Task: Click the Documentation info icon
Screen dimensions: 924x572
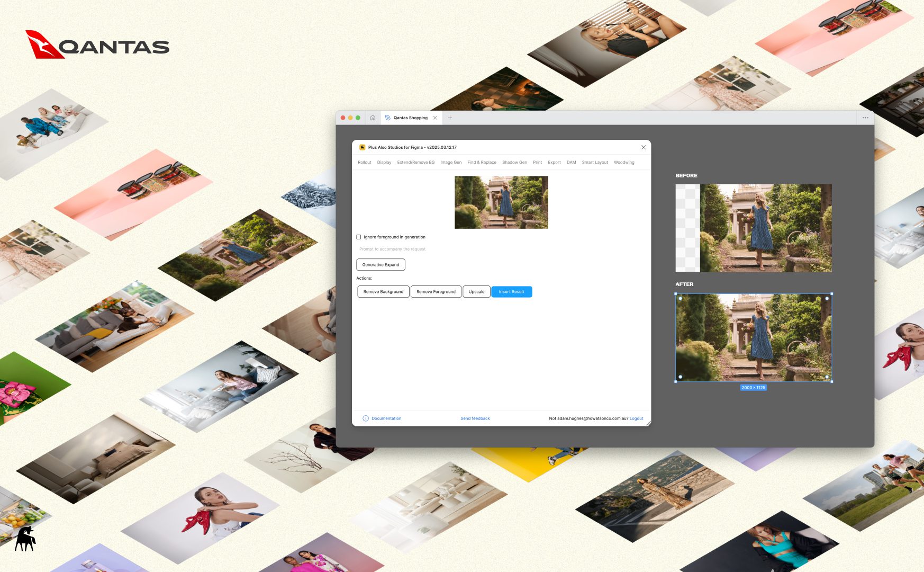Action: click(366, 418)
